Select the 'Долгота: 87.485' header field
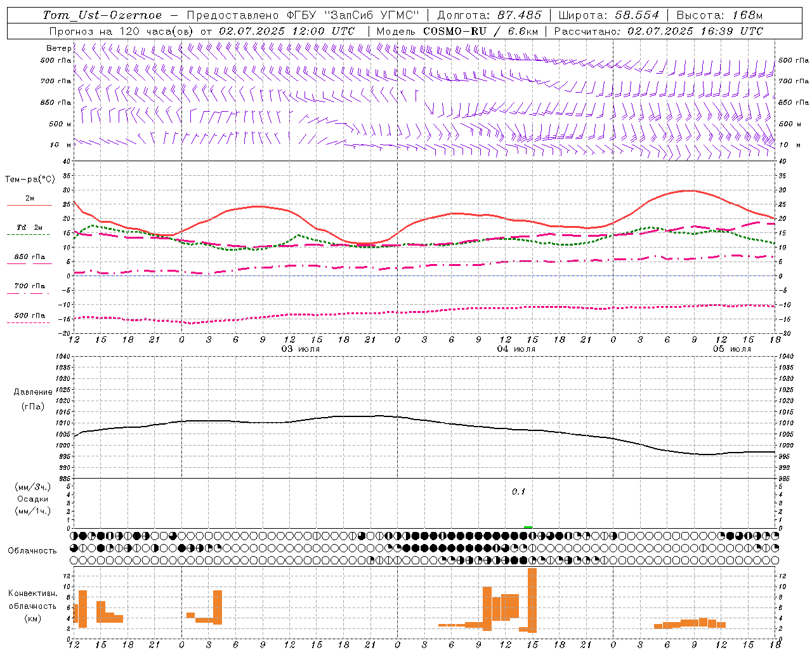The image size is (812, 650). (489, 15)
